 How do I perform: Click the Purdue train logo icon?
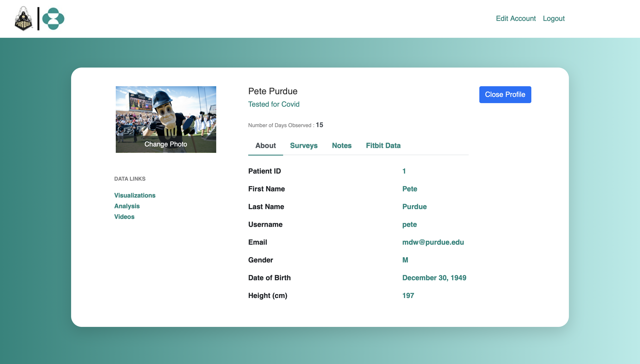(x=24, y=19)
